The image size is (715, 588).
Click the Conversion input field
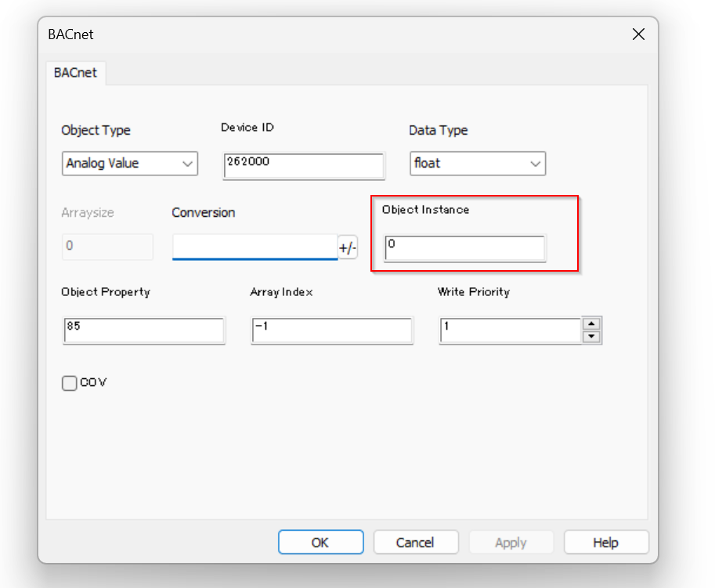pyautogui.click(x=255, y=247)
